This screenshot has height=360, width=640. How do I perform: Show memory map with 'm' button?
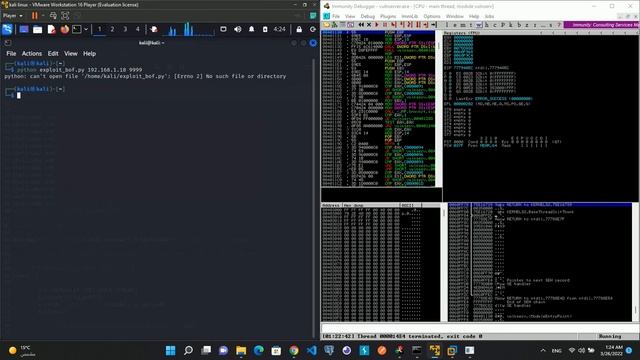pyautogui.click(x=462, y=25)
